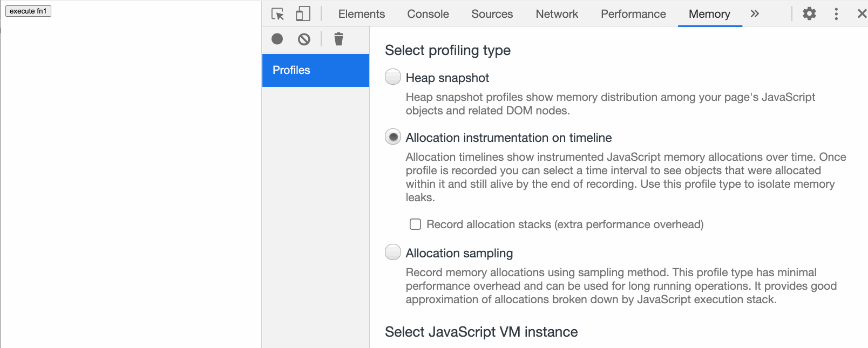Close the DevTools panel
Viewport: 868px width, 348px height.
862,14
